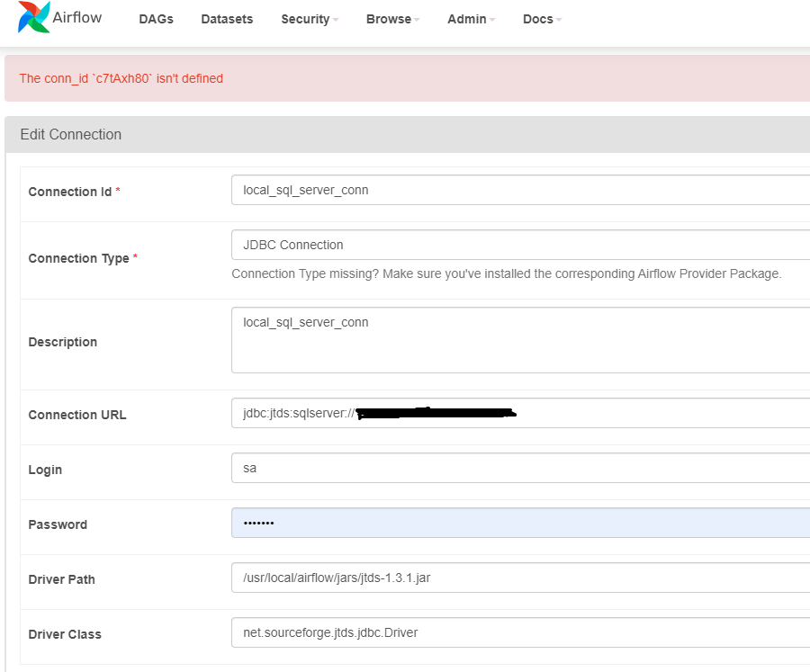This screenshot has height=672, width=810.
Task: Open the Connection Type selector
Action: click(x=520, y=245)
